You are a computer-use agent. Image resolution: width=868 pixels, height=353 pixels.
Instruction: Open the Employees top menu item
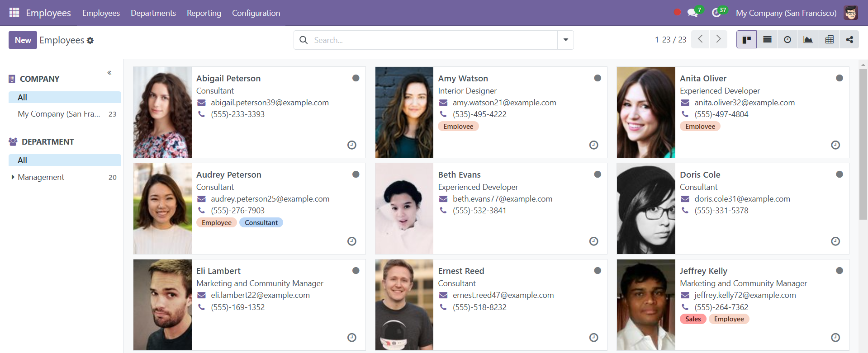pos(101,13)
